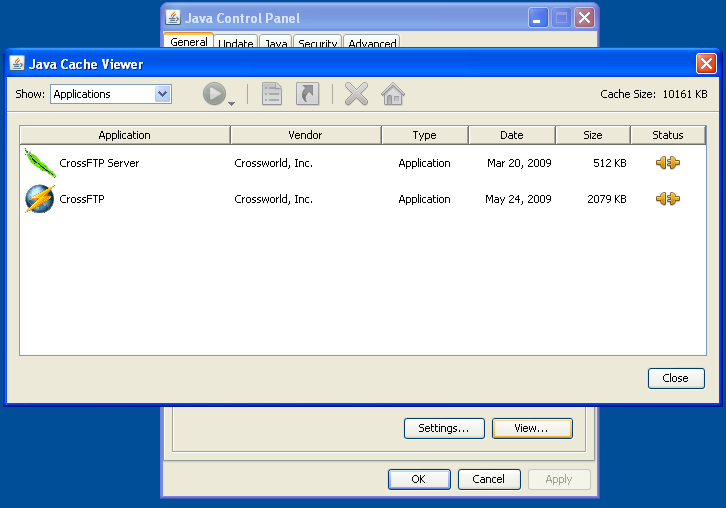Click the May 24, 2009 date cell

coord(518,199)
